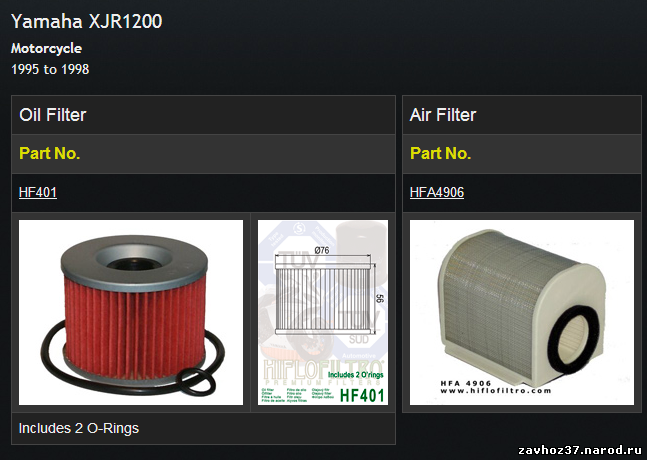Select the Yamaha XJR1200 title text
The image size is (647, 460).
click(x=87, y=21)
